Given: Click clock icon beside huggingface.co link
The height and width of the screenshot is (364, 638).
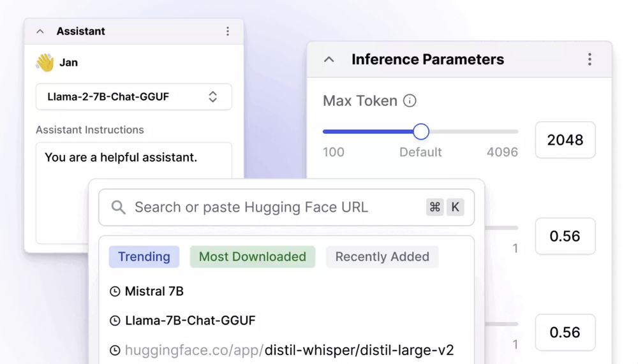Looking at the screenshot, I should click(115, 350).
